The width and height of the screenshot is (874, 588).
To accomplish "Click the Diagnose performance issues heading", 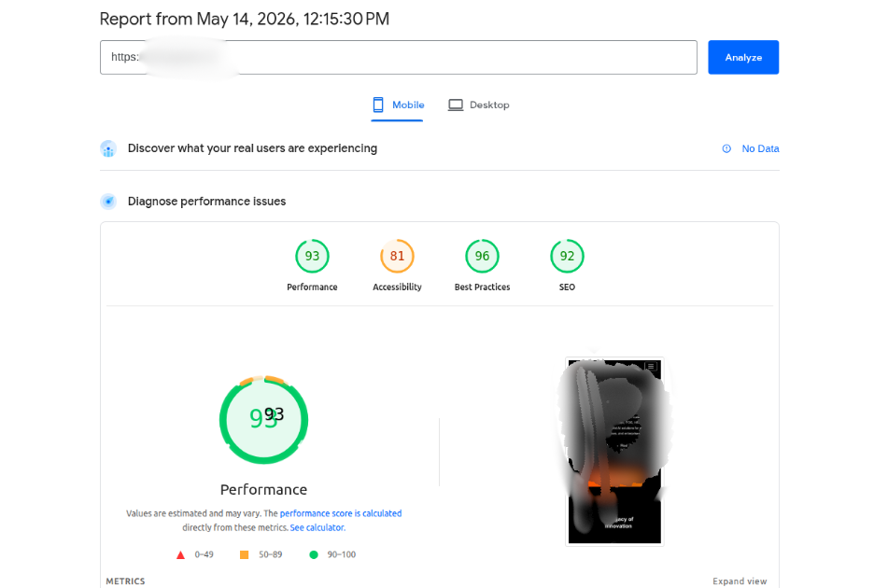I will (x=206, y=202).
